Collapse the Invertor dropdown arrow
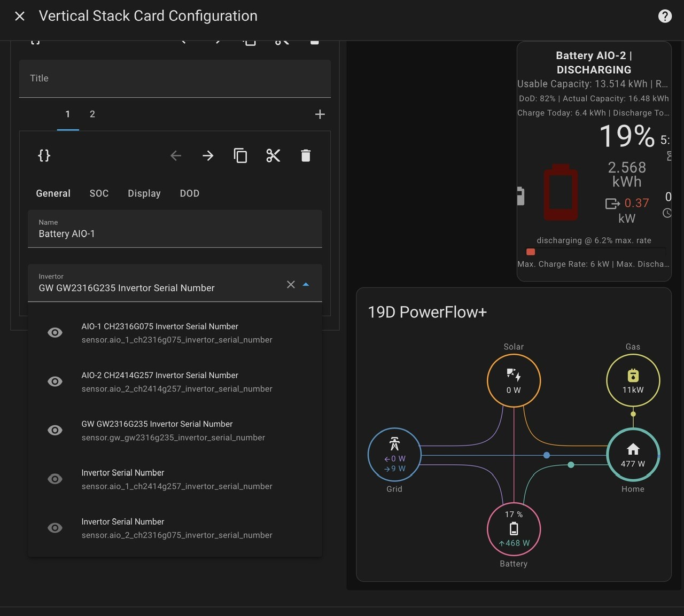 click(306, 284)
